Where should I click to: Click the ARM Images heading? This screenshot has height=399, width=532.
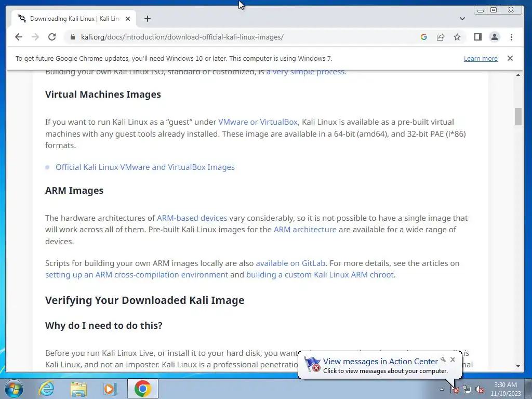(x=74, y=190)
